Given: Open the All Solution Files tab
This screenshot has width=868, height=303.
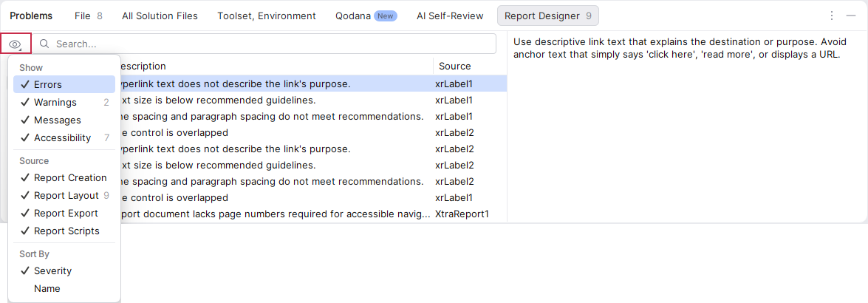Looking at the screenshot, I should 160,16.
